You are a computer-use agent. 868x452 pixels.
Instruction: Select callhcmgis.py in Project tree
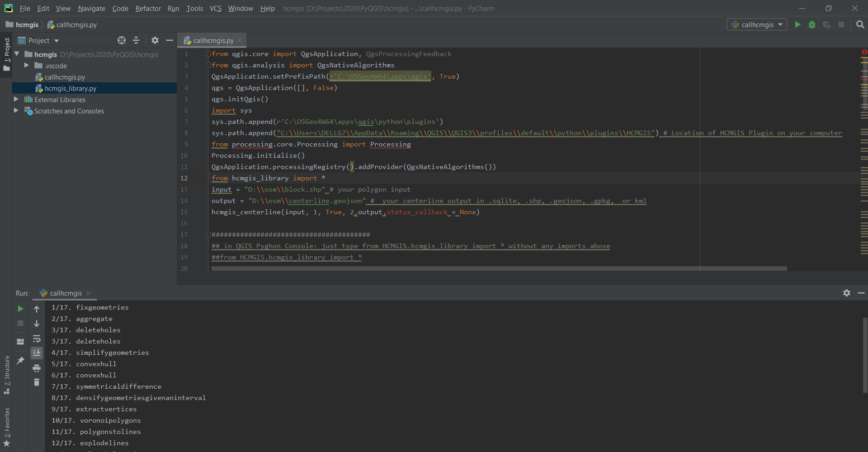point(65,77)
